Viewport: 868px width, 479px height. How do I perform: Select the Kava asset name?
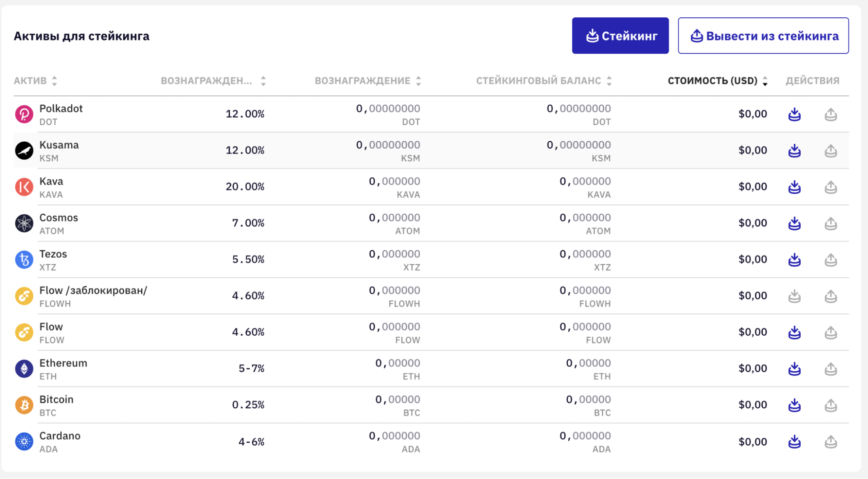tap(51, 181)
